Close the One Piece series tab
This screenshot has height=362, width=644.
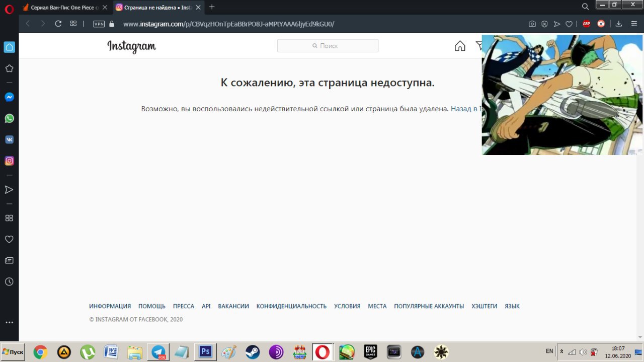click(x=105, y=7)
